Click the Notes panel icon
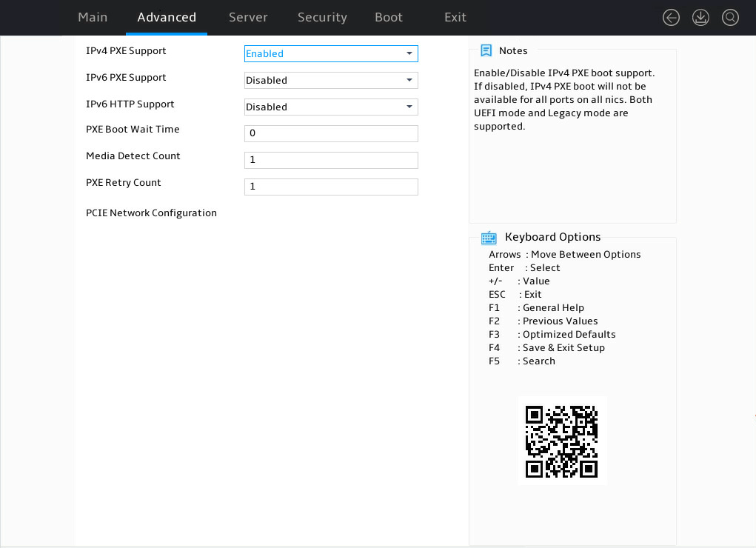Screen dimensions: 756x548 486,50
